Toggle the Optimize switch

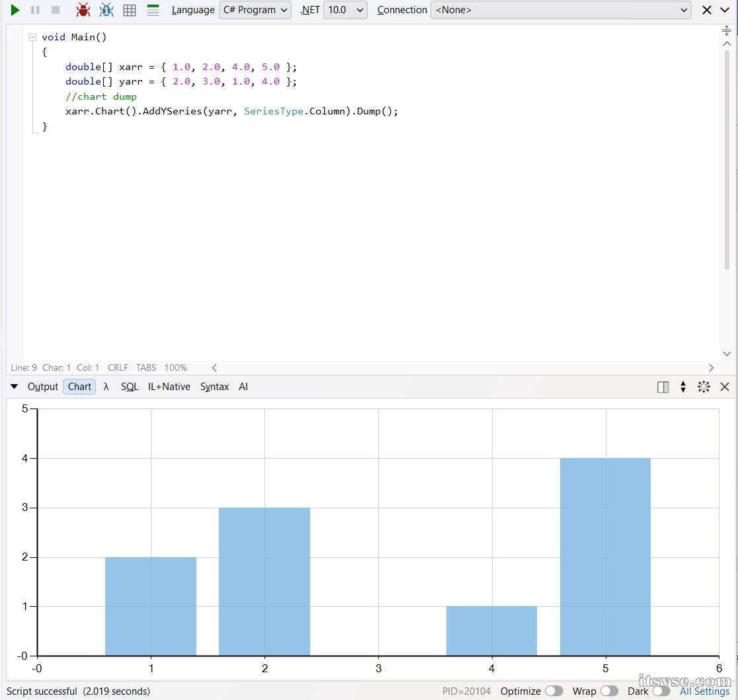pyautogui.click(x=553, y=691)
